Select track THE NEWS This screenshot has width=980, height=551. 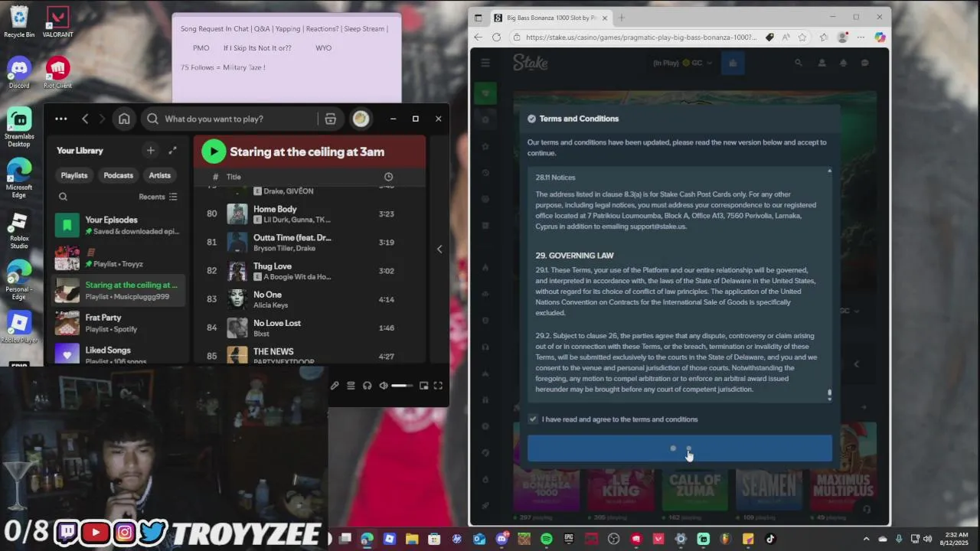click(x=310, y=354)
